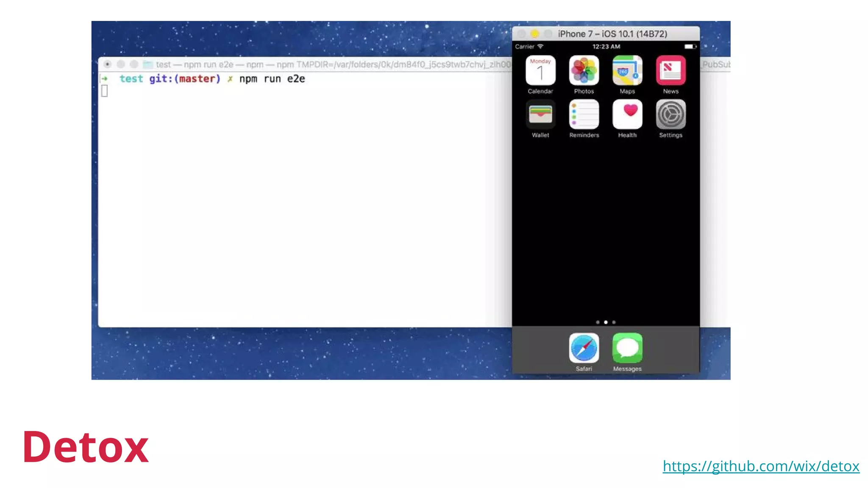Tap the Wallet app icon

540,114
